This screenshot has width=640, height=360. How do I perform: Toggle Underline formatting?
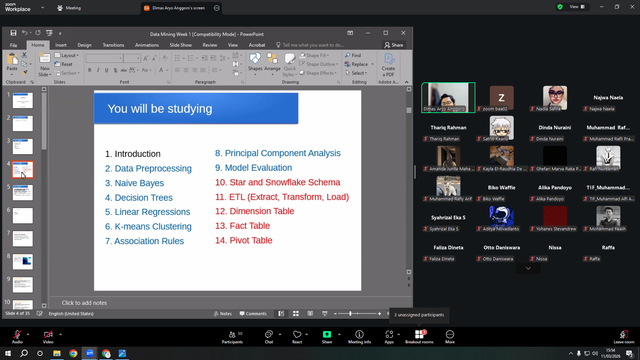pos(107,70)
